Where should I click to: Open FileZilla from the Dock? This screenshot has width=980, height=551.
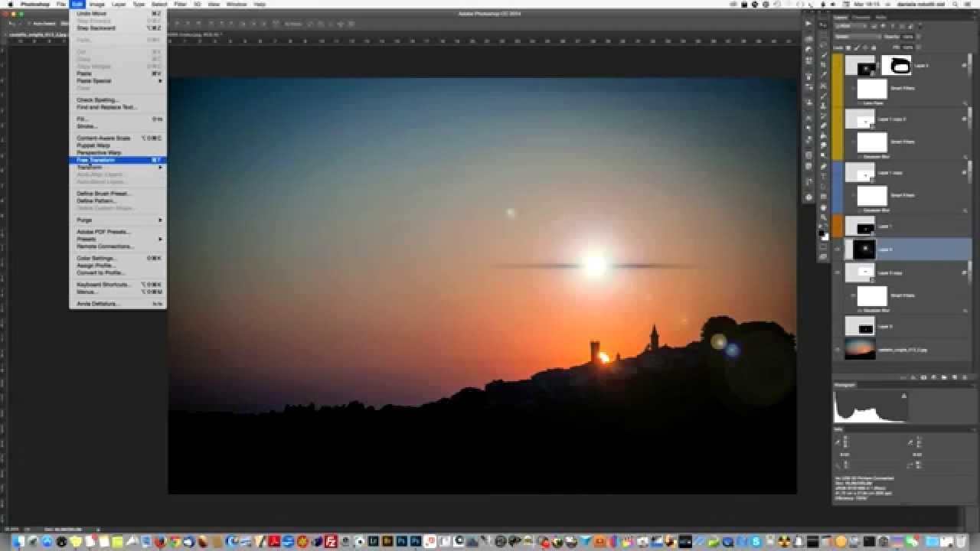click(x=331, y=541)
